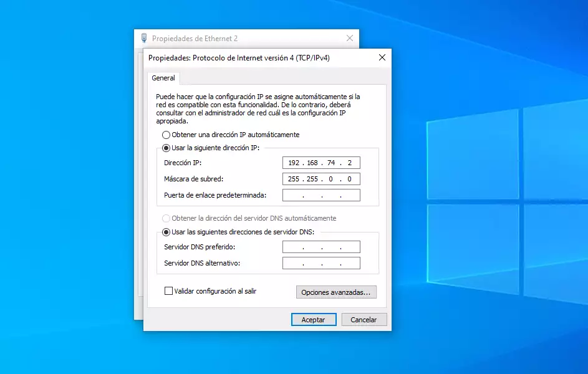This screenshot has height=374, width=588.
Task: Close the Propiedades de Ethernet 2 window
Action: 350,38
